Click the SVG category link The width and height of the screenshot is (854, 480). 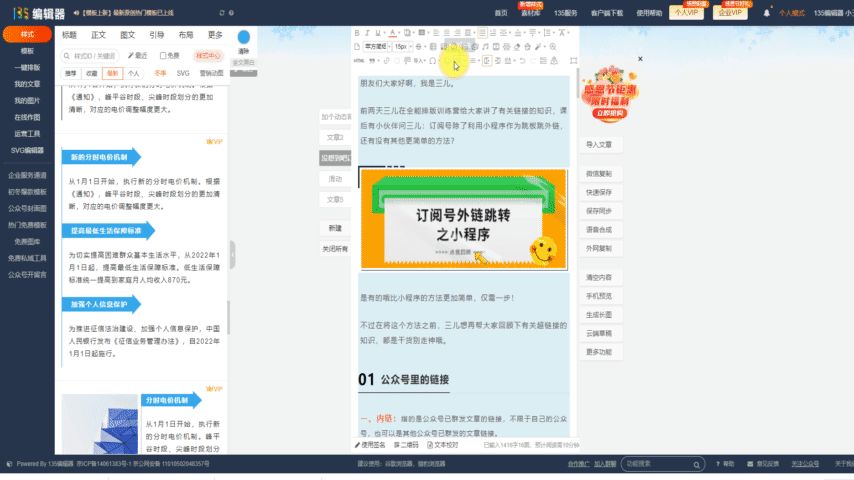pyautogui.click(x=183, y=73)
